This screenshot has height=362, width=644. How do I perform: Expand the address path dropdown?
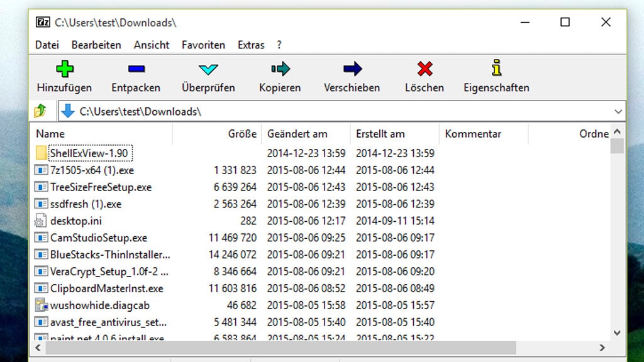tap(618, 111)
